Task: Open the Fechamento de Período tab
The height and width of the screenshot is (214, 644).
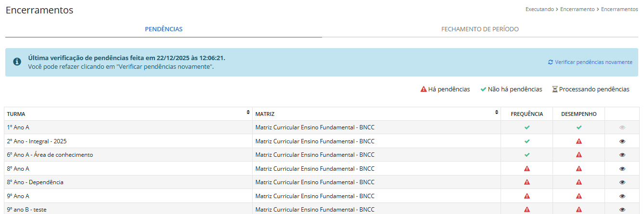Action: (480, 29)
